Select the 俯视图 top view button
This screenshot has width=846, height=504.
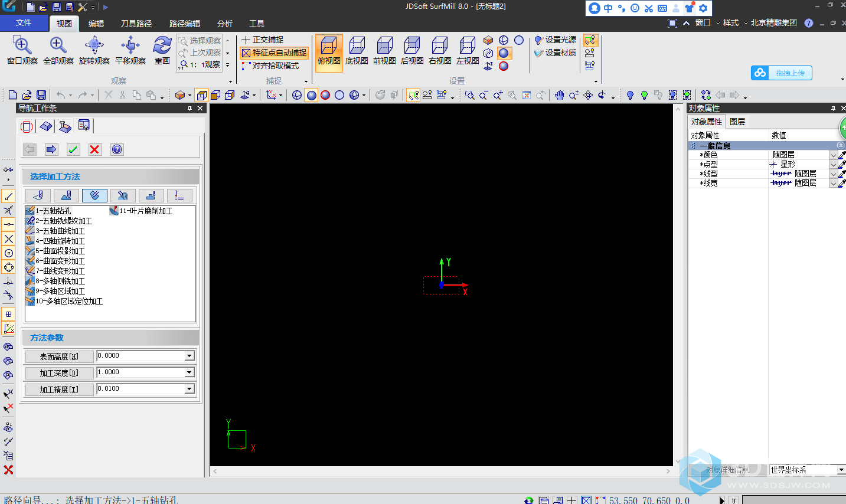(329, 53)
